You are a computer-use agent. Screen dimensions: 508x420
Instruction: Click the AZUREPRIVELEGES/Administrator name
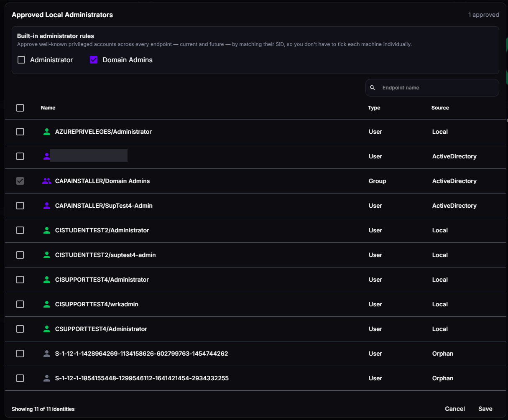[x=103, y=132]
